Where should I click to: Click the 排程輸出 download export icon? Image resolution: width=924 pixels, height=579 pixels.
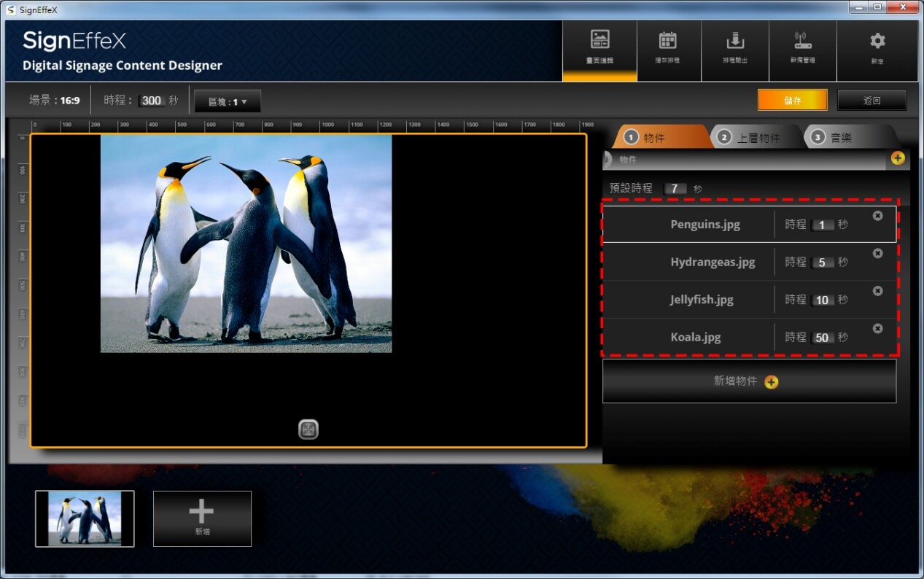(x=734, y=47)
